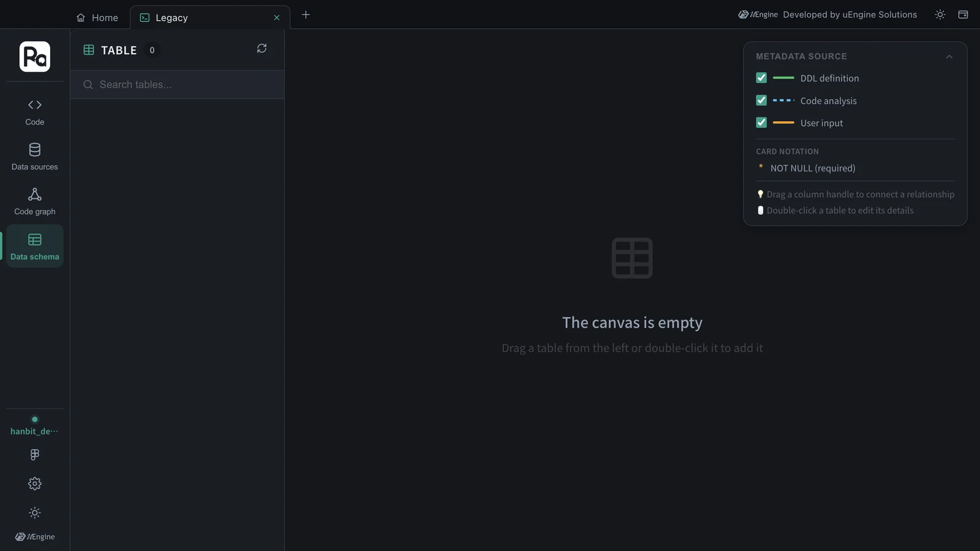Screen dimensions: 980x551
Task: Open the hanbit_de connection status
Action: click(x=35, y=425)
